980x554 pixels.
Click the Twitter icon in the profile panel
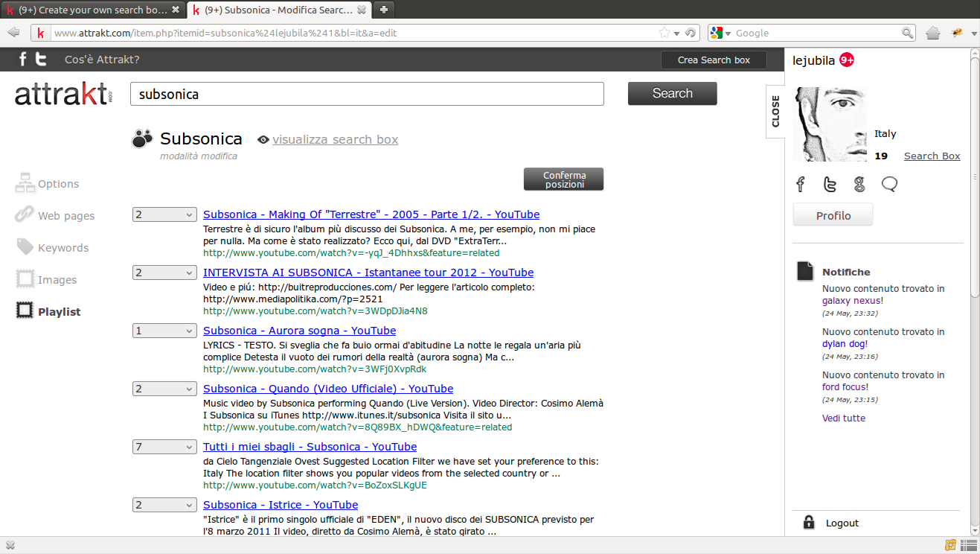[x=830, y=184]
